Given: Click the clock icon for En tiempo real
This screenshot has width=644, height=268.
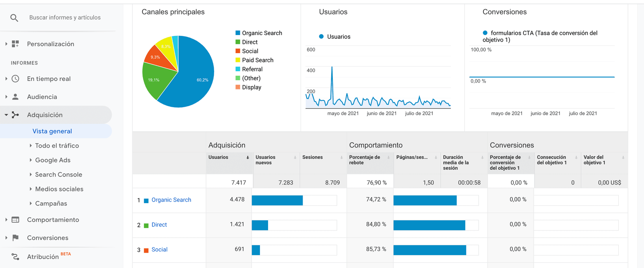Looking at the screenshot, I should [x=15, y=79].
